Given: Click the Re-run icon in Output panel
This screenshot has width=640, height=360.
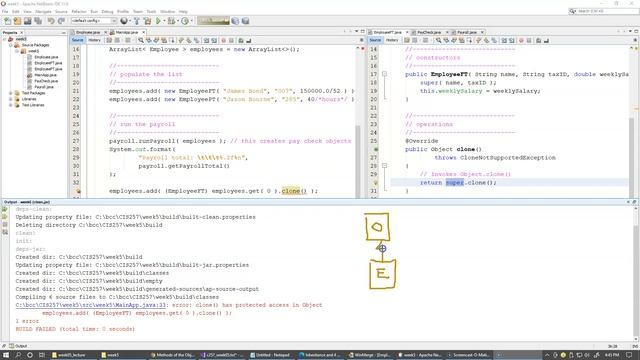Looking at the screenshot, I should click(x=5, y=209).
